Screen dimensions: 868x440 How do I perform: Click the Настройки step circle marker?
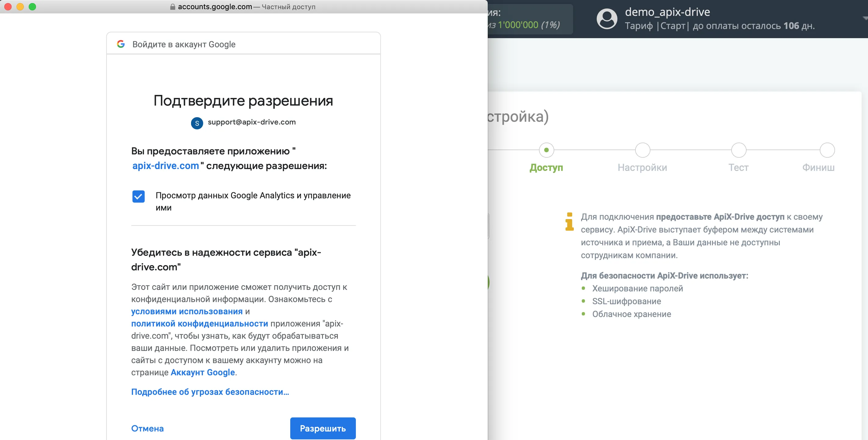pyautogui.click(x=642, y=150)
